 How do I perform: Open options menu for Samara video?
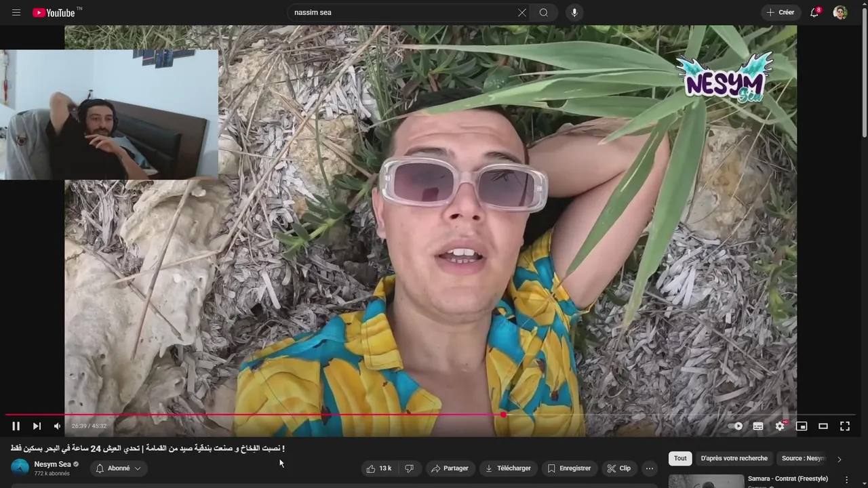tap(846, 480)
